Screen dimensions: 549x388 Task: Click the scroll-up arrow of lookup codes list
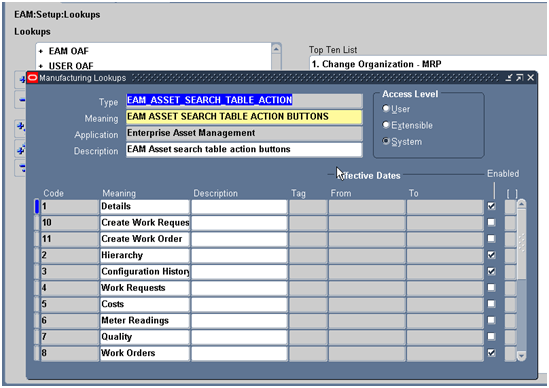(521, 204)
